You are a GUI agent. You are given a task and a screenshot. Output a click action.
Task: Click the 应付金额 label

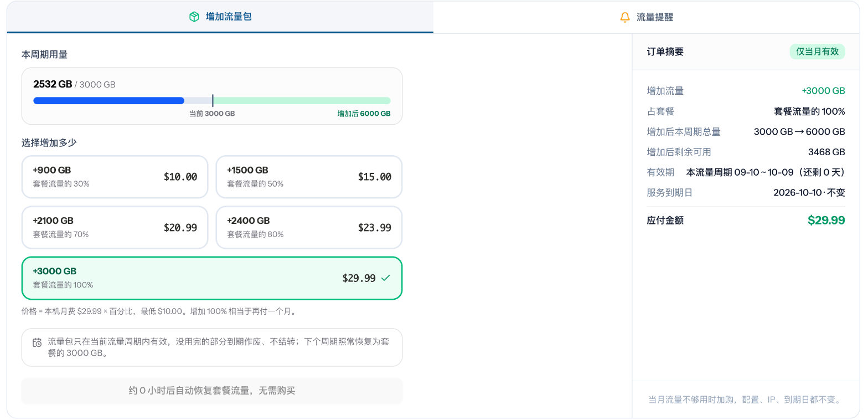pos(665,220)
